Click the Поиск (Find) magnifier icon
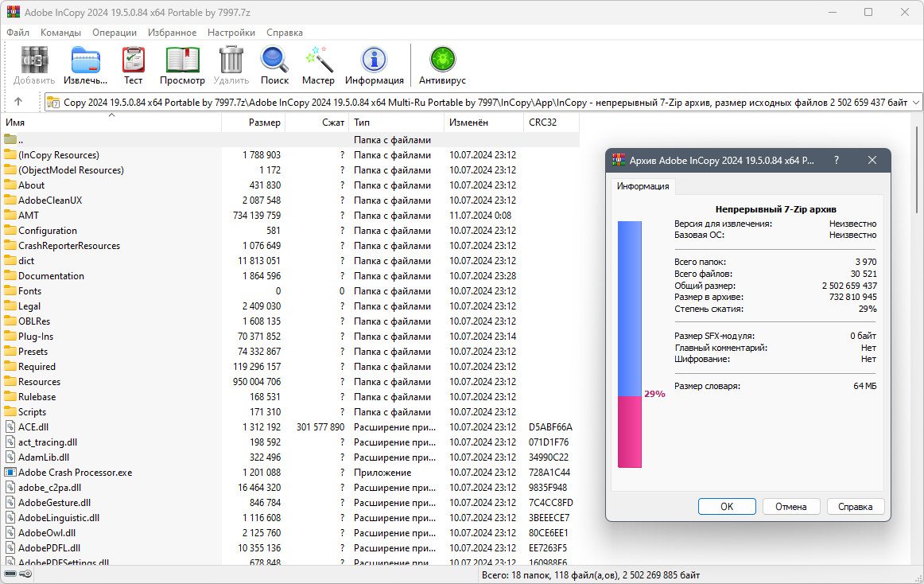The height and width of the screenshot is (584, 924). [x=274, y=60]
